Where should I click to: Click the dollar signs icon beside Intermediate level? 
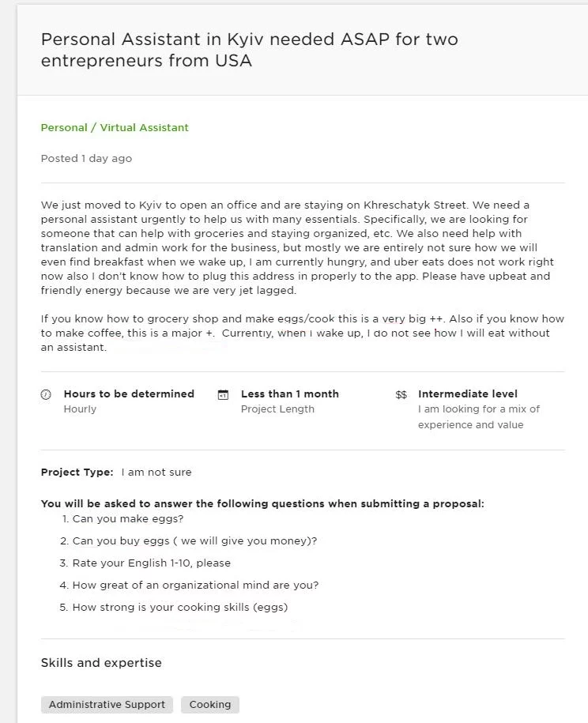(401, 394)
